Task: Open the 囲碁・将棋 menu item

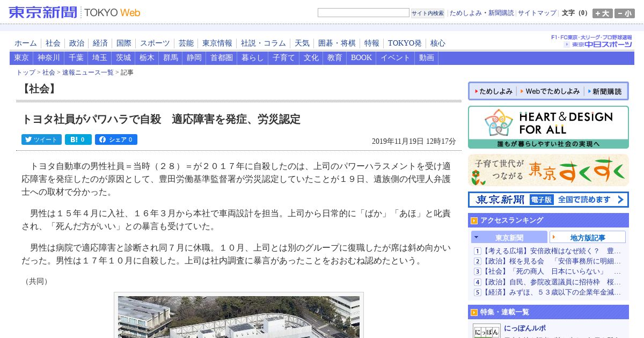Action: pos(337,43)
